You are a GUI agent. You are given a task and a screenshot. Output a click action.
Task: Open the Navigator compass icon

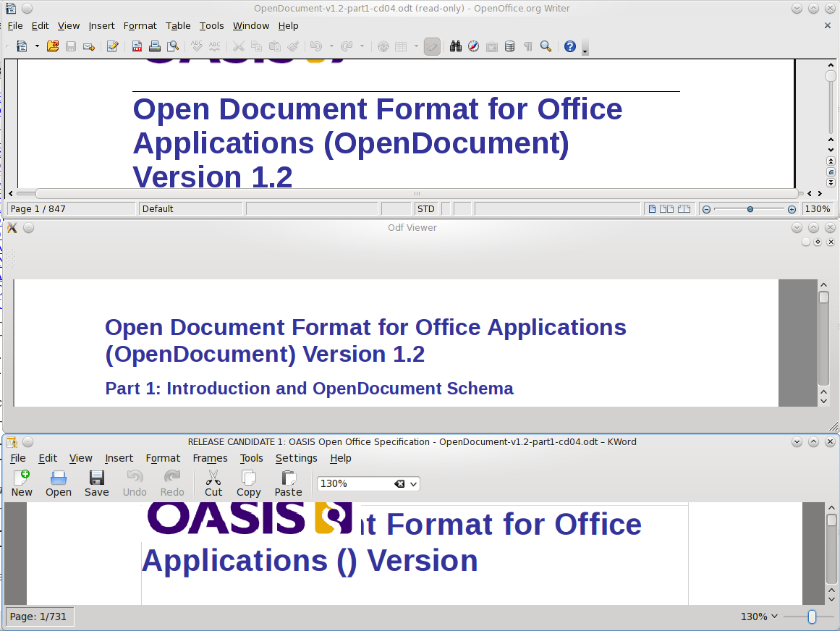pyautogui.click(x=474, y=46)
